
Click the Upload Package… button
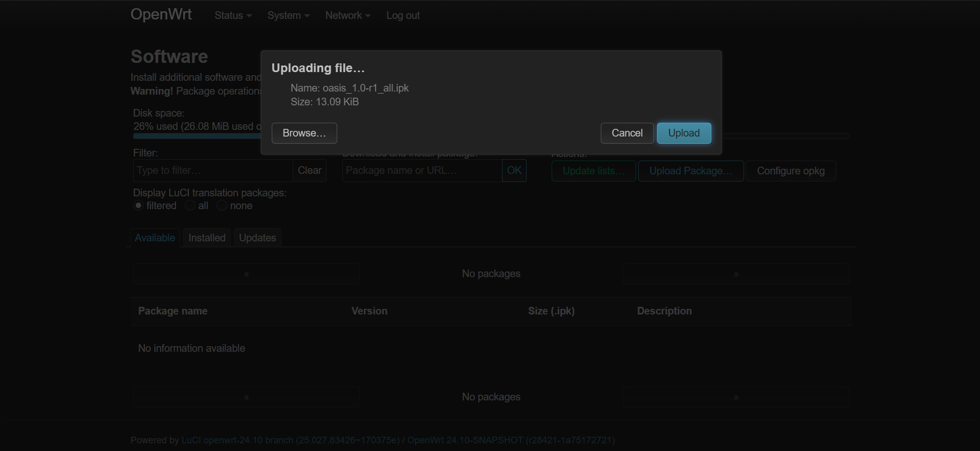[691, 171]
